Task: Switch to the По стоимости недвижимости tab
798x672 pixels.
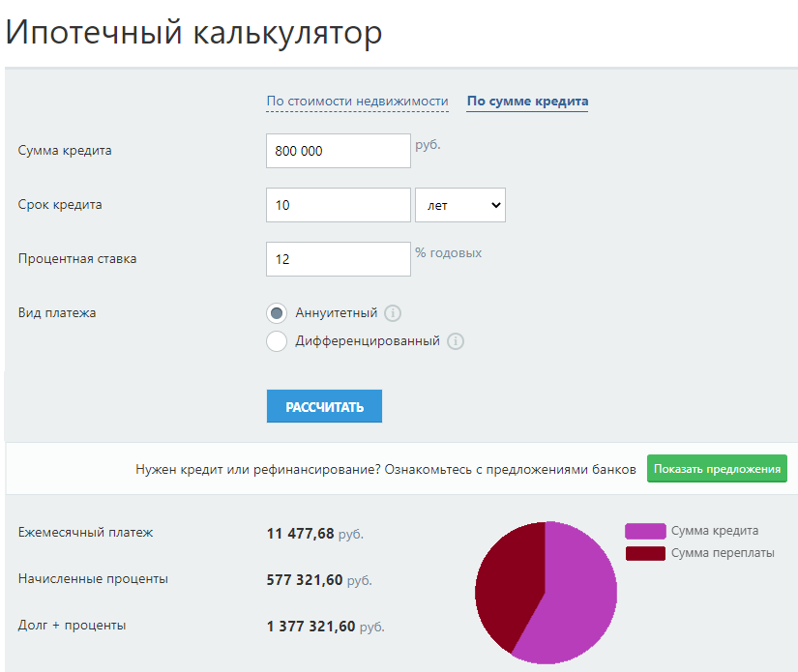Action: click(x=357, y=99)
